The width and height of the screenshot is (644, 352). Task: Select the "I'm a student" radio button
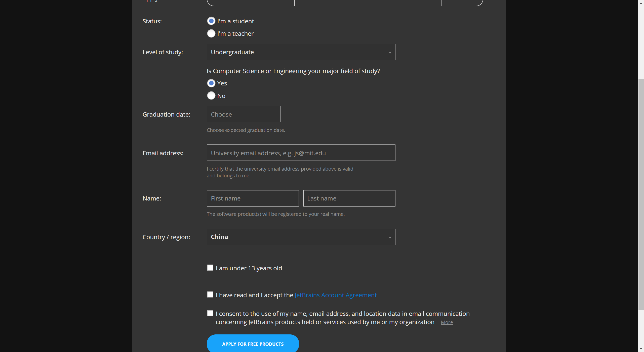coord(211,21)
